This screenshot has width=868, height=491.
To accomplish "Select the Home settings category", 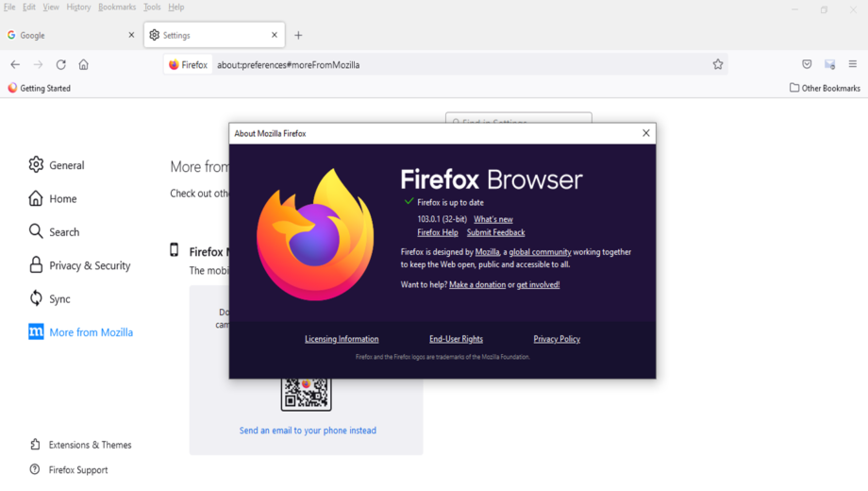I will 53,198.
